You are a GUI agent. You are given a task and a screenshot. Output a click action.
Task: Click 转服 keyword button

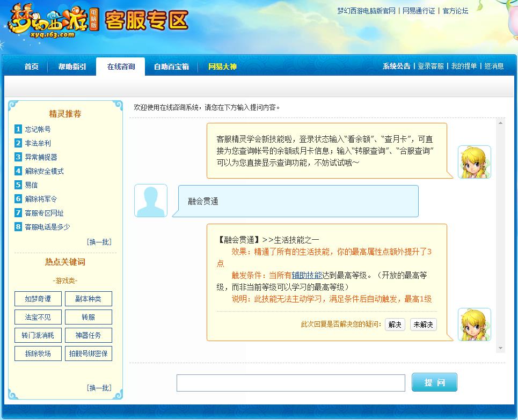tap(89, 317)
